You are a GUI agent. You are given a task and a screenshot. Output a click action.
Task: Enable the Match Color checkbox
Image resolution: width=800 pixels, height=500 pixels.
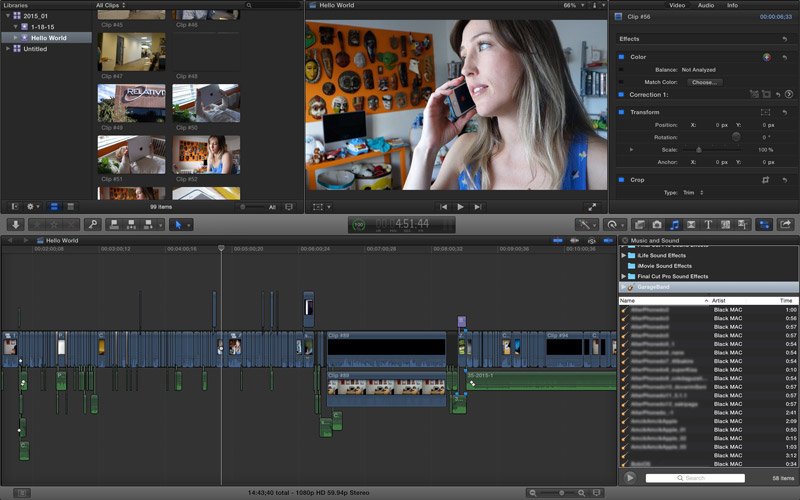point(621,82)
